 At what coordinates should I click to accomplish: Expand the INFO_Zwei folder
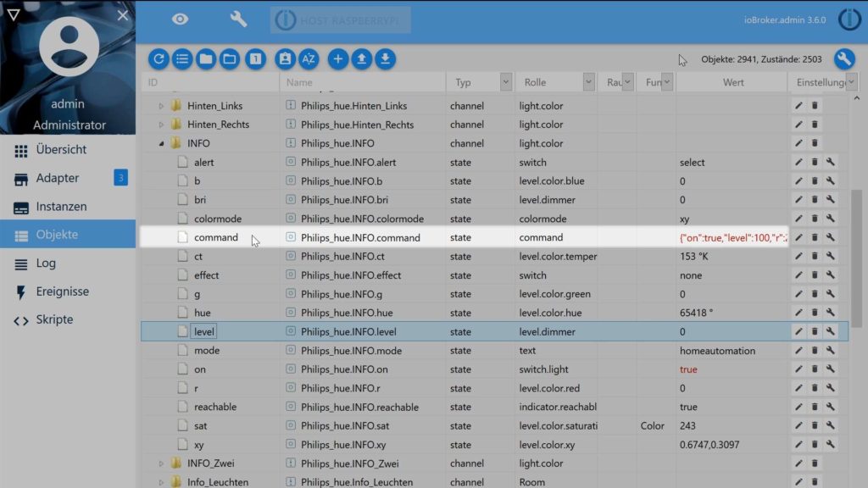[161, 463]
